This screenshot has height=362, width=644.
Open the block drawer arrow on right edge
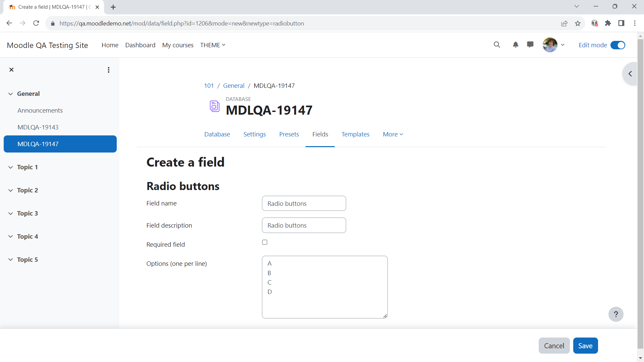click(630, 74)
